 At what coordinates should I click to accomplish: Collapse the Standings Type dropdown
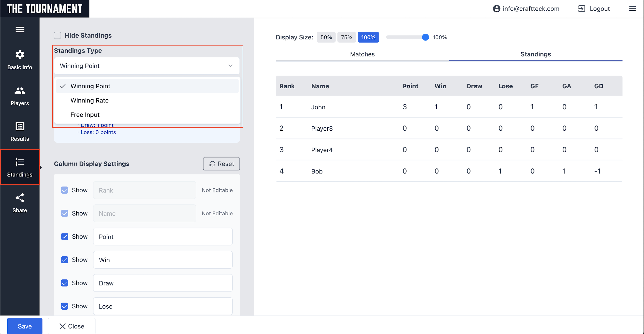[x=230, y=66]
